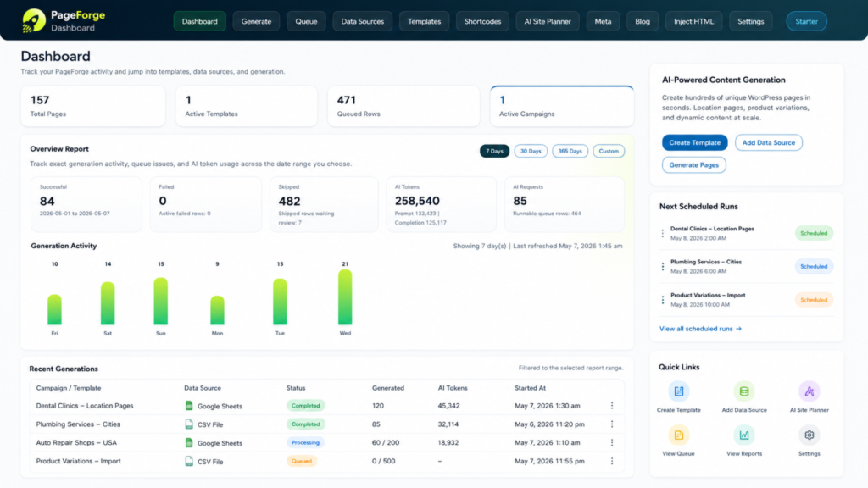Select the 7 Days range filter
Viewport: 868px width, 488px height.
[494, 151]
